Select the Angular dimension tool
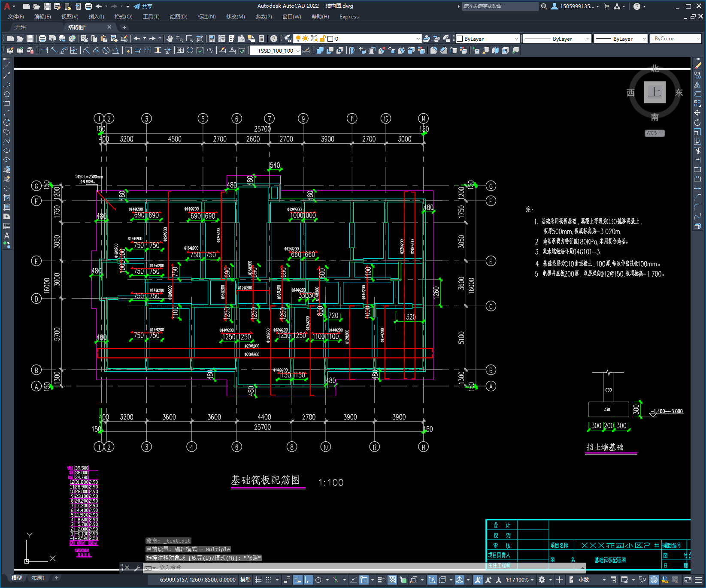 115,50
